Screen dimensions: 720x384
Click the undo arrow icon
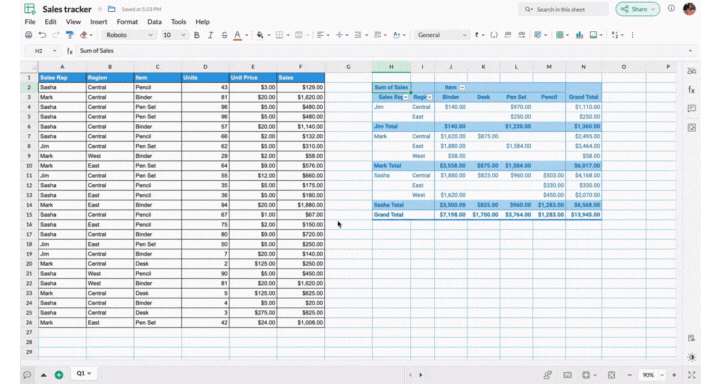point(42,35)
